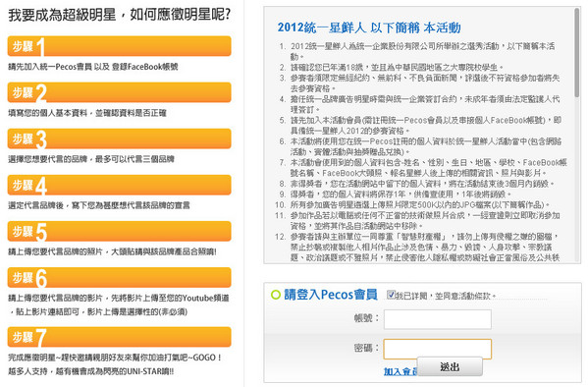Viewport: 588px width, 387px height.
Task: Click terms item 2 about age 18
Action: click(x=391, y=68)
